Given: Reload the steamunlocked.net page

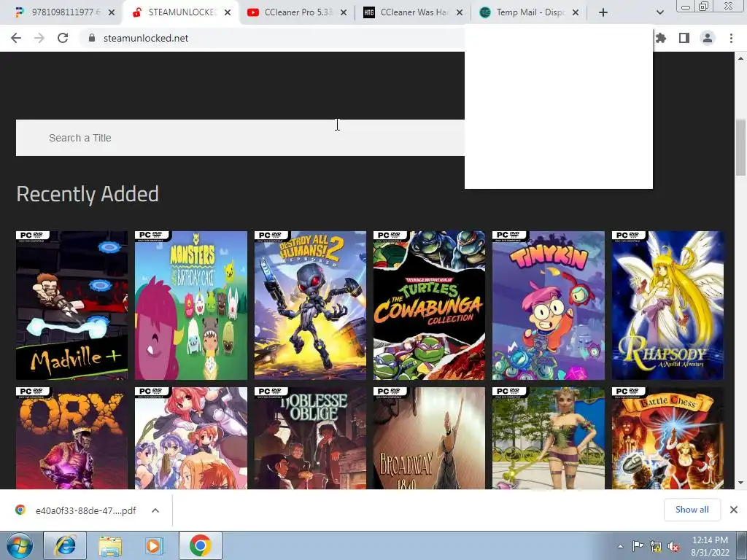Looking at the screenshot, I should coord(63,38).
